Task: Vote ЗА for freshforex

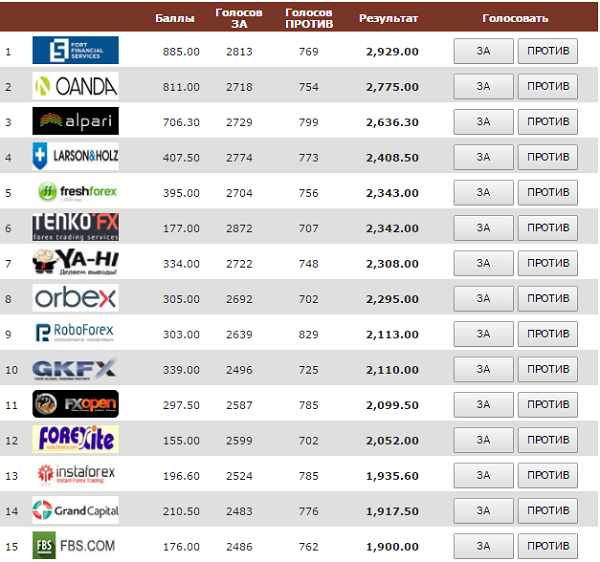Action: coord(483,192)
